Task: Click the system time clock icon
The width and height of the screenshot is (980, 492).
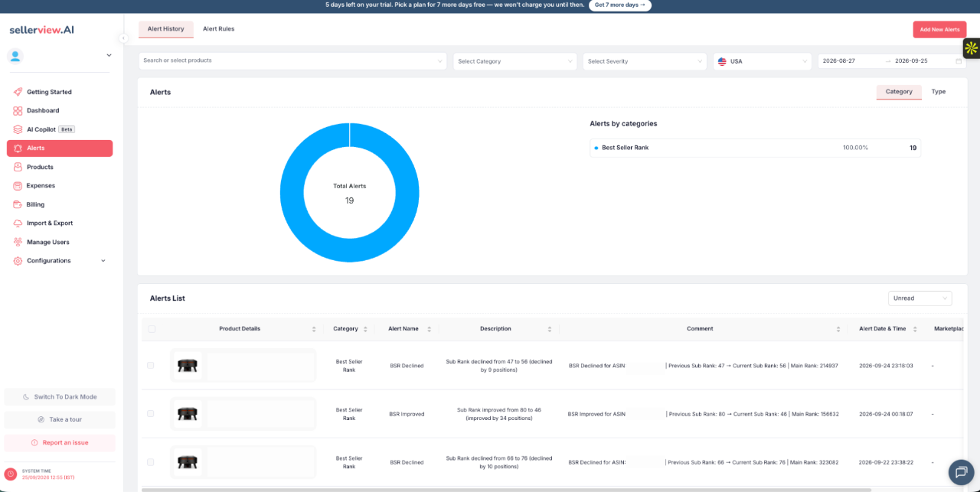Action: point(11,474)
